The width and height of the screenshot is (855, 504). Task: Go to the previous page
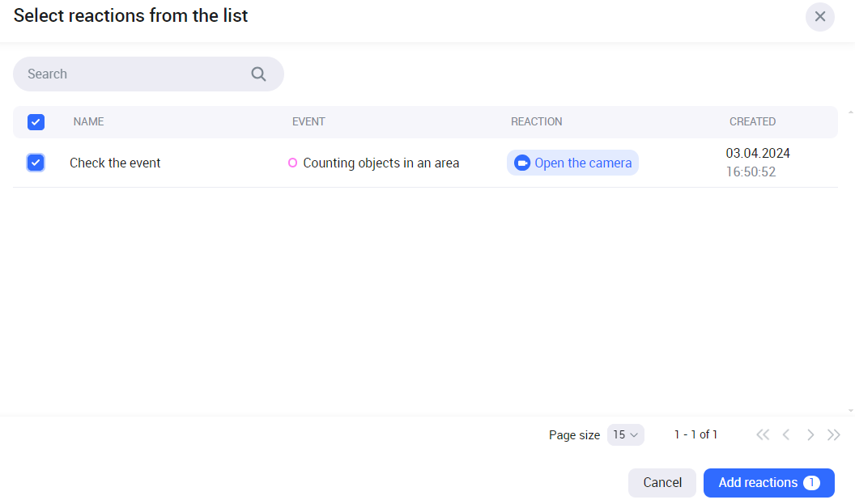pyautogui.click(x=786, y=434)
